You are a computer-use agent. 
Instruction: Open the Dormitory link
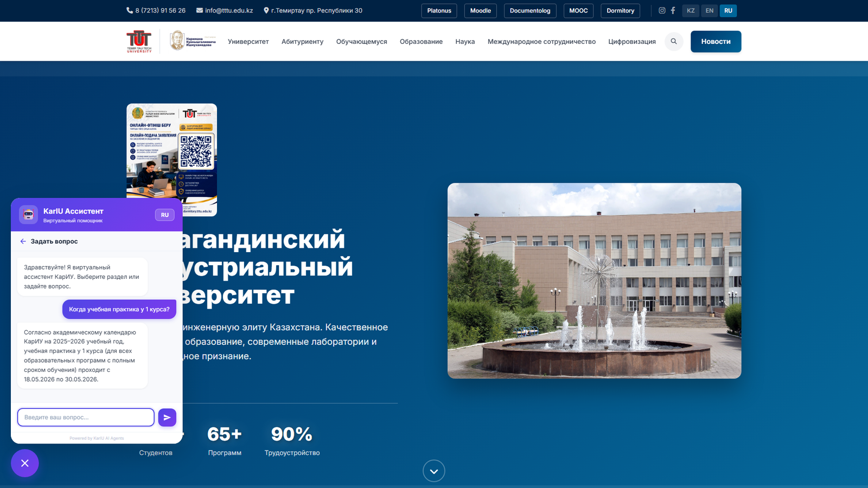[x=621, y=11]
